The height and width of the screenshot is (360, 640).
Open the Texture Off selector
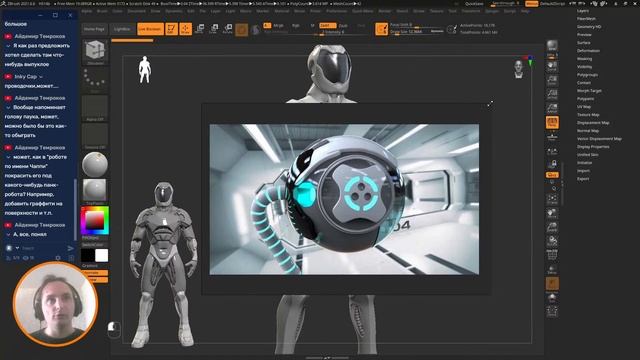pos(95,136)
